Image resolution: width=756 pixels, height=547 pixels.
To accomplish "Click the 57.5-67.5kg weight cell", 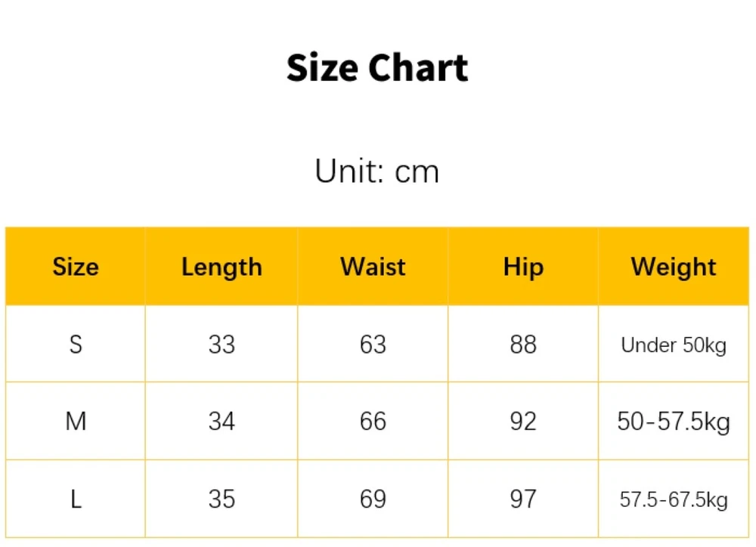I will click(x=674, y=499).
